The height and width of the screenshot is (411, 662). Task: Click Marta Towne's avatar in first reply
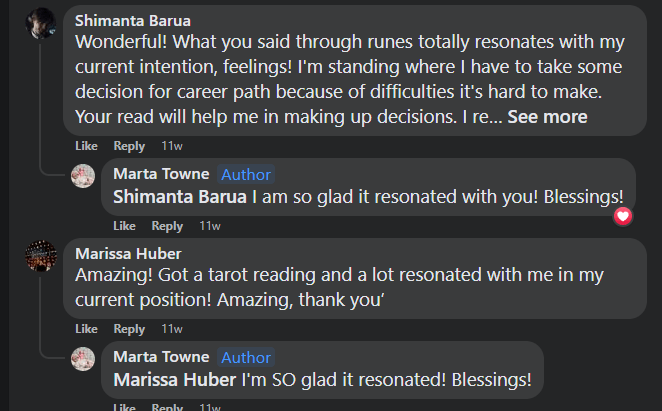click(83, 176)
